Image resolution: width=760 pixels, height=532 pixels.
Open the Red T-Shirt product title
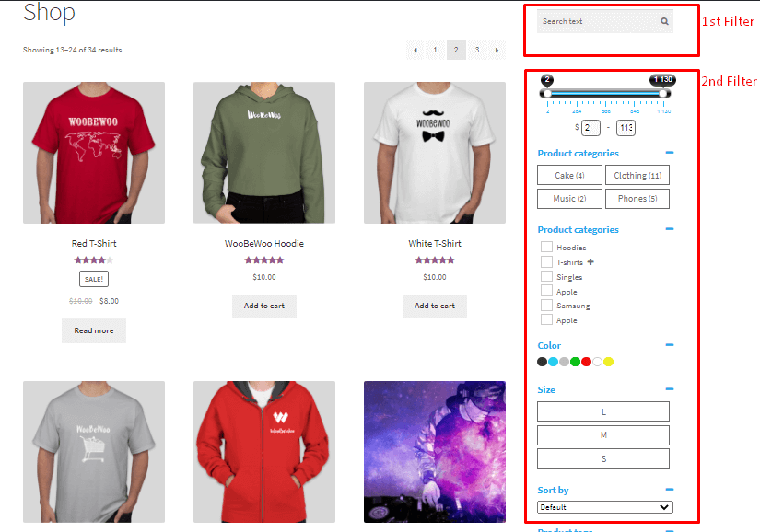click(94, 244)
